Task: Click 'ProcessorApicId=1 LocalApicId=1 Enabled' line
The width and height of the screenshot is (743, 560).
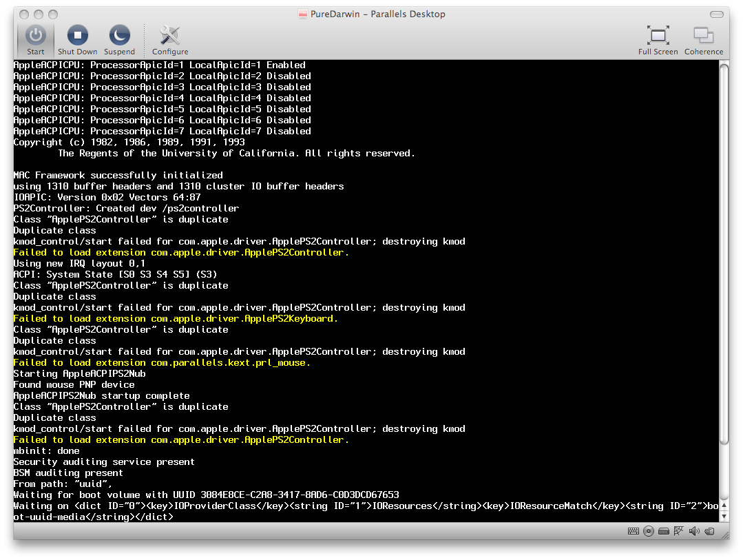Action: tap(159, 65)
